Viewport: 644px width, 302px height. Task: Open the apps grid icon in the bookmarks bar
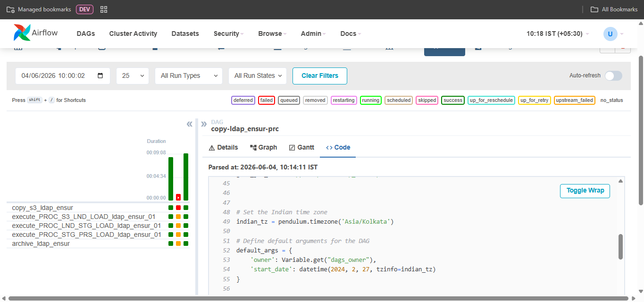click(104, 9)
